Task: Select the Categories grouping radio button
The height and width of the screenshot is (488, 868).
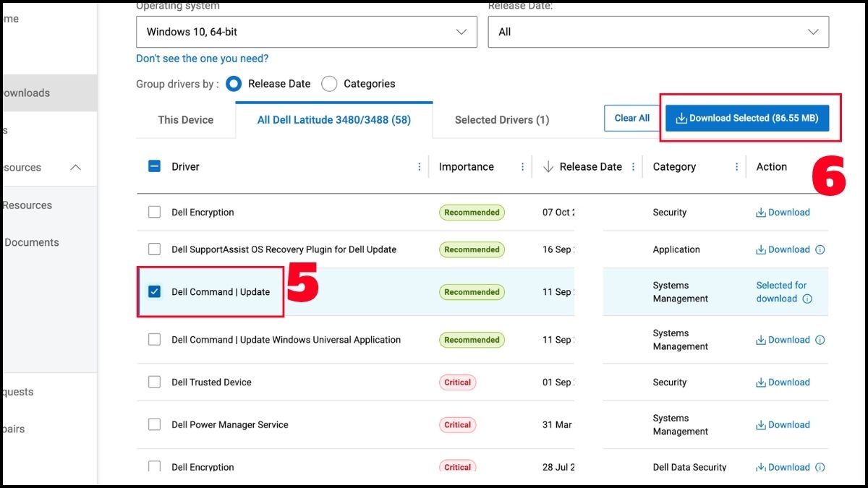Action: click(x=329, y=84)
